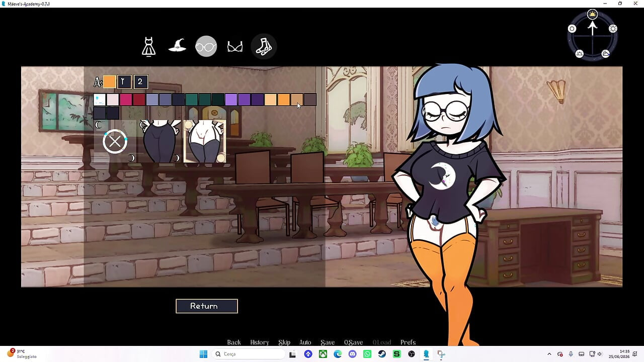
Task: Click the Windows taskbar search field
Action: coord(249,354)
